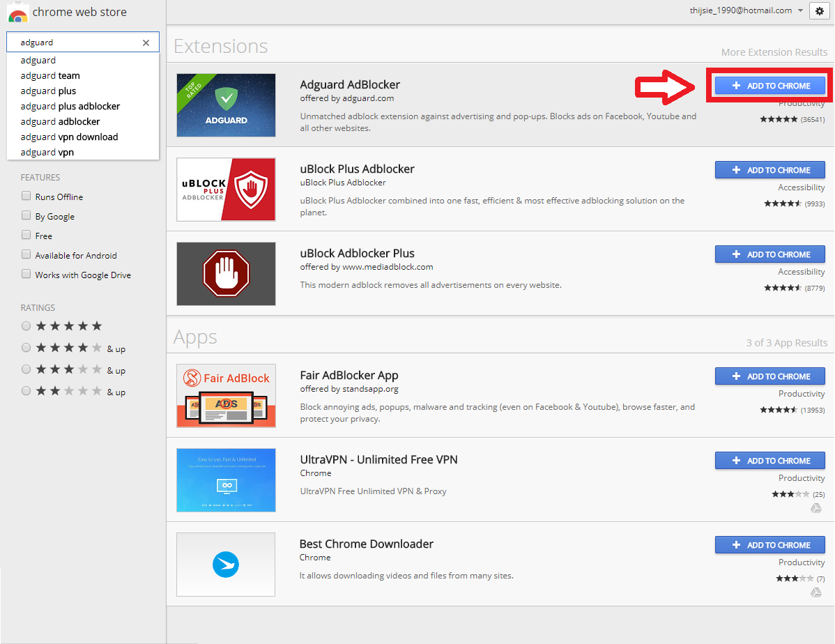The height and width of the screenshot is (644, 835).
Task: Click the Chrome Web Store logo icon
Action: coord(17,13)
